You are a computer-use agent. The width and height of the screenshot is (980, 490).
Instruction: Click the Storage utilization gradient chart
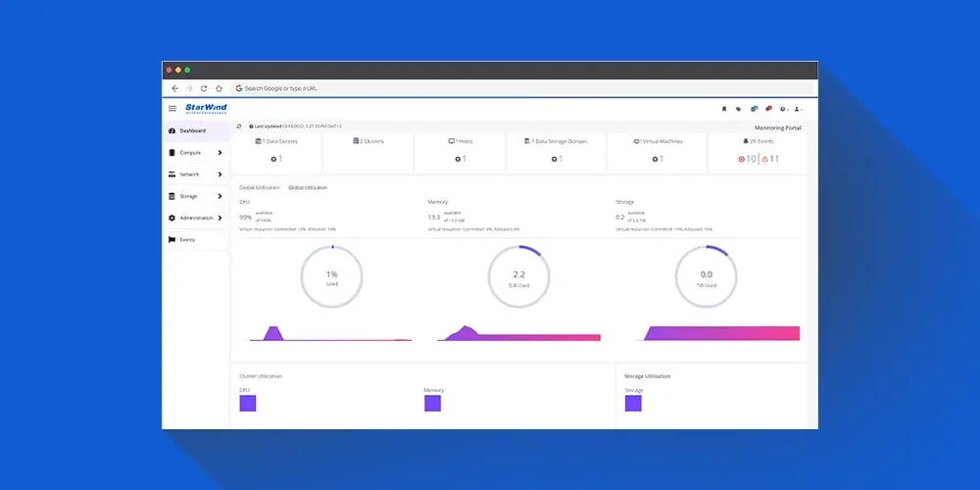point(718,333)
